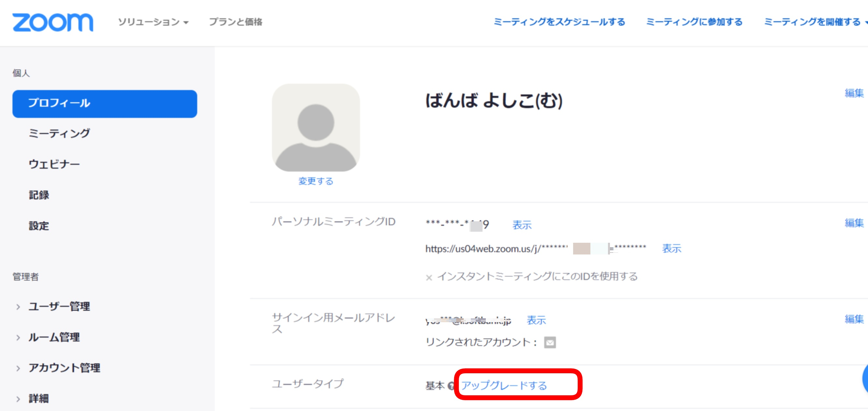The image size is (868, 411).
Task: Click 変更する under the avatar
Action: pos(315,181)
